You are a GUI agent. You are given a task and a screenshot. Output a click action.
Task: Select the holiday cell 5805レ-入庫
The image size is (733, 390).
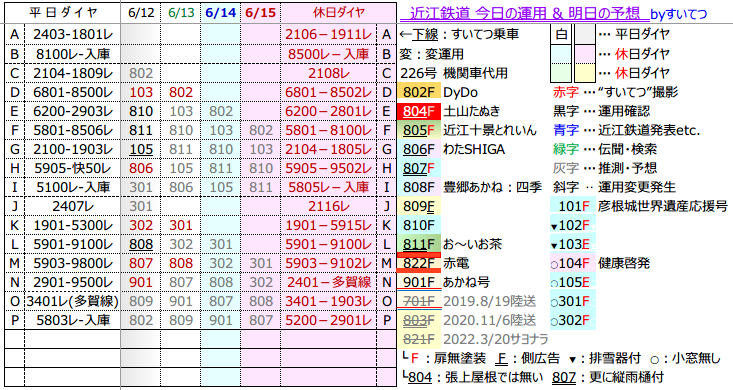(x=329, y=188)
